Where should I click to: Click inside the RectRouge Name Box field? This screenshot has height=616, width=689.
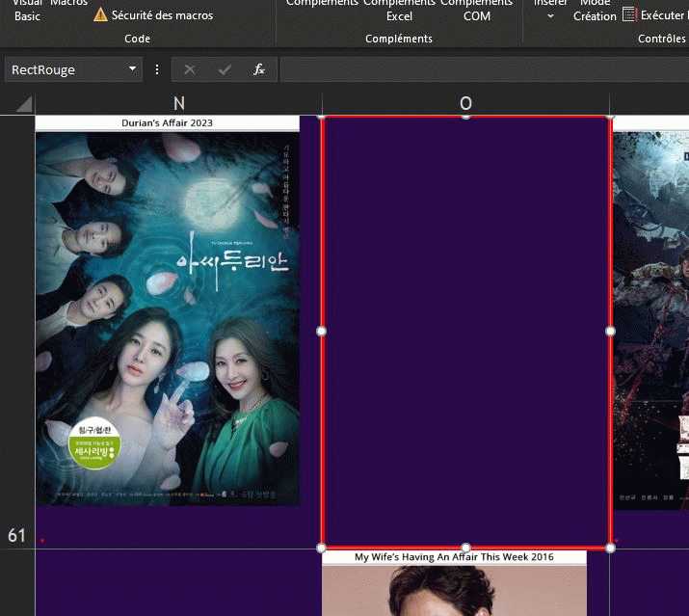pyautogui.click(x=63, y=70)
